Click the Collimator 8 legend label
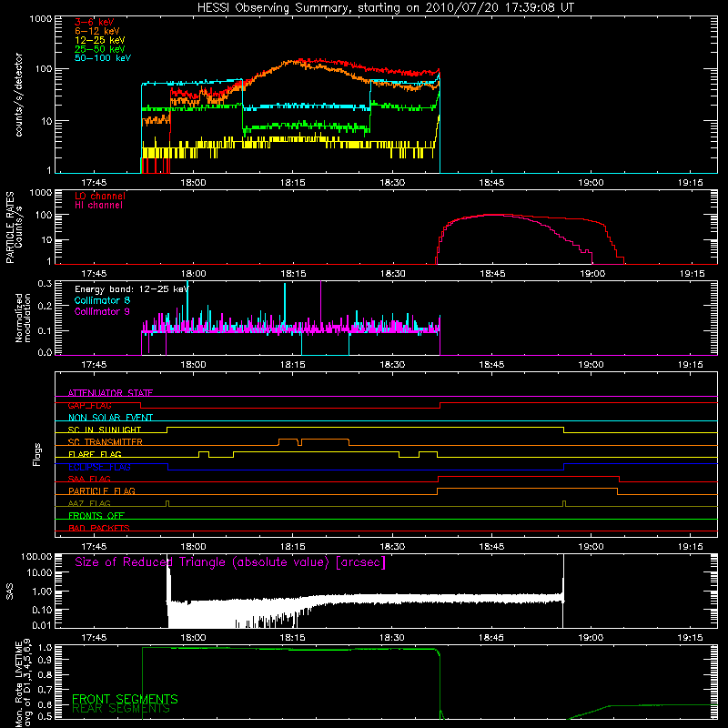Image resolution: width=728 pixels, height=728 pixels. click(x=103, y=300)
